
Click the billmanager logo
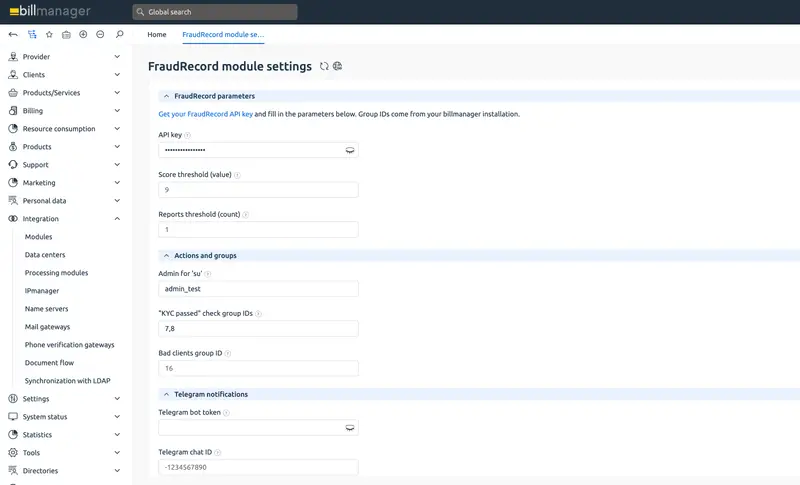pos(50,11)
